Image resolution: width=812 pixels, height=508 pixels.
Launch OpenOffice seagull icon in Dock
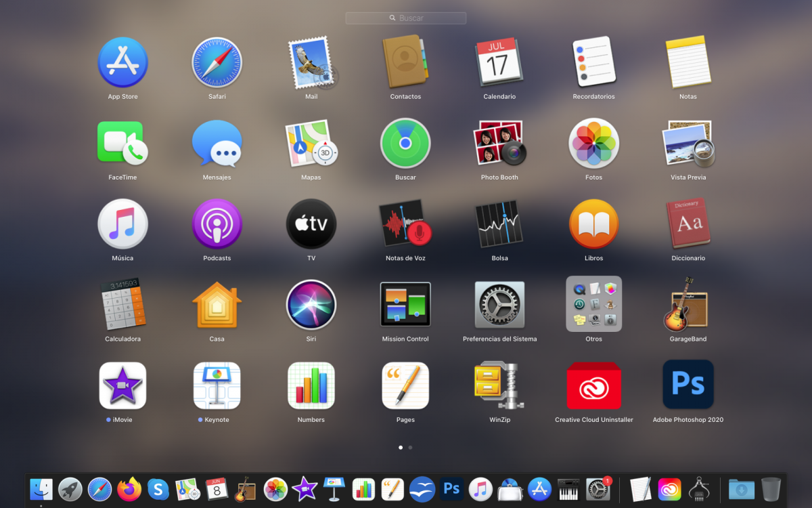[x=422, y=488]
